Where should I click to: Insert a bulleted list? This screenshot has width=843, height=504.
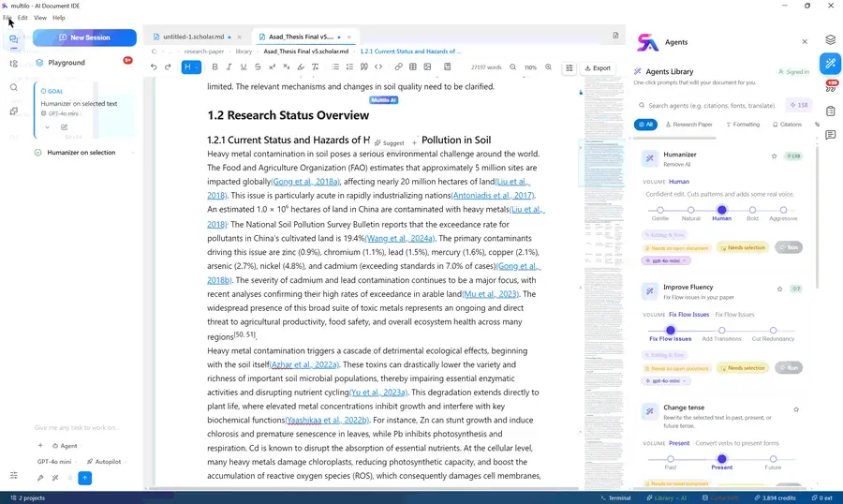(335, 67)
